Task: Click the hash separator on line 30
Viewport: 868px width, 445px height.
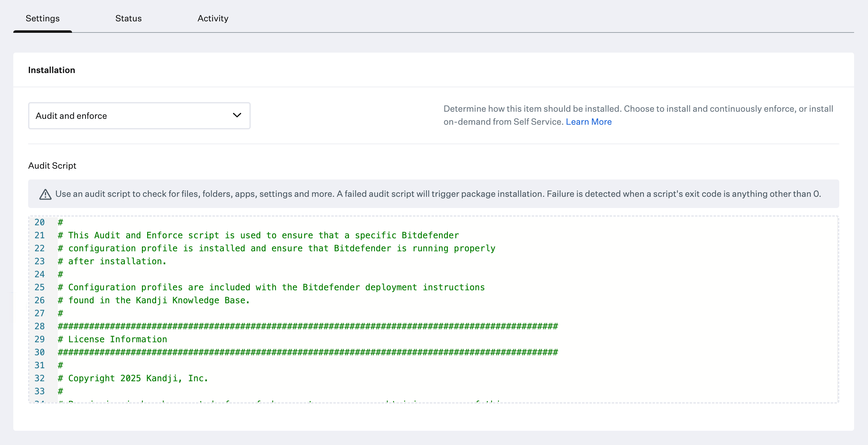Action: coord(308,352)
